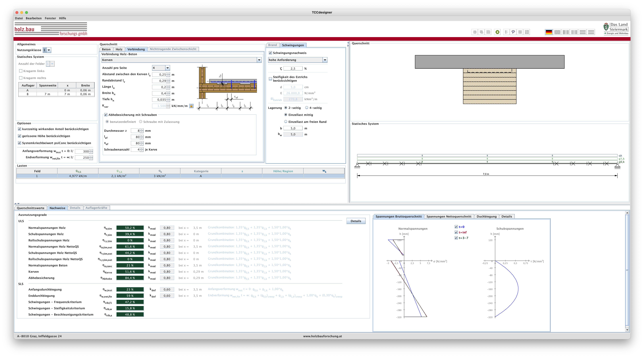Click the save all multiple disks icon
This screenshot has width=644, height=357.
tap(481, 32)
